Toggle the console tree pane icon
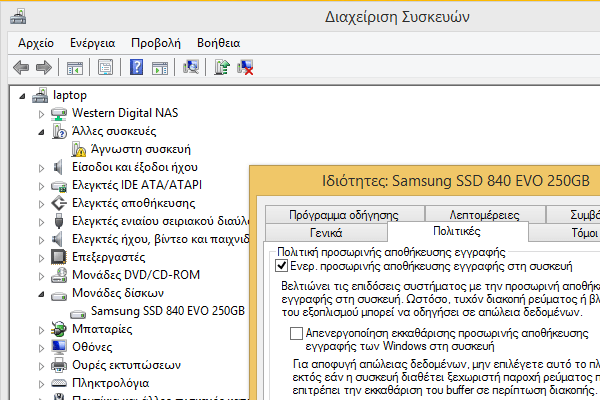Screen dimensions: 600x400 [75, 68]
